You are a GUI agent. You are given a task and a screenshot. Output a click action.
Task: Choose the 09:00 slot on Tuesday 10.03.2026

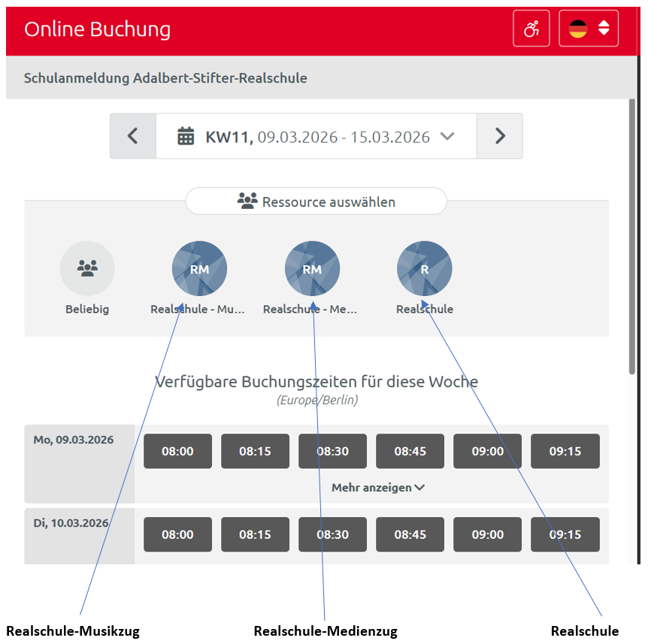tap(487, 534)
